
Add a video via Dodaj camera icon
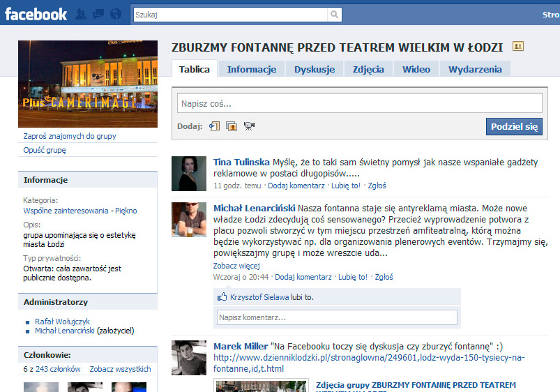(x=249, y=126)
